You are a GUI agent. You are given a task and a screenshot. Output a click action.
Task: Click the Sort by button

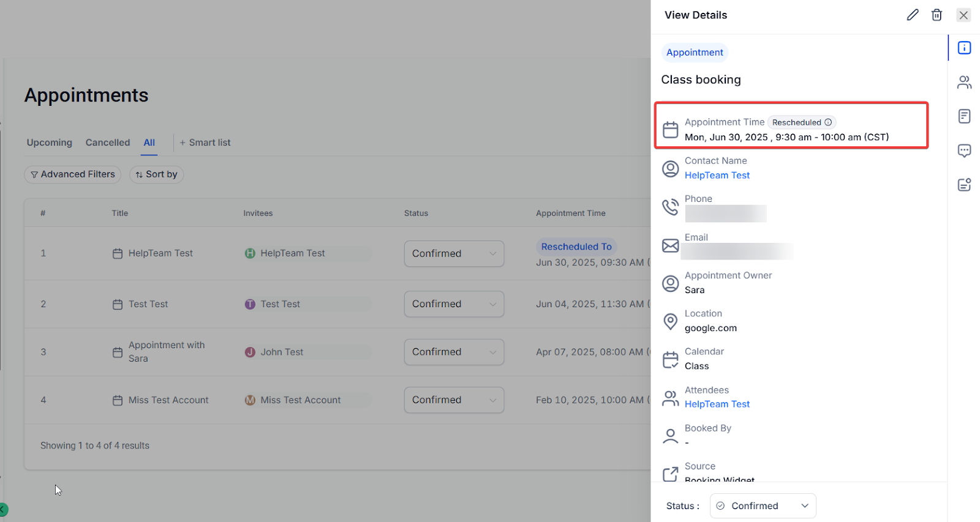156,174
